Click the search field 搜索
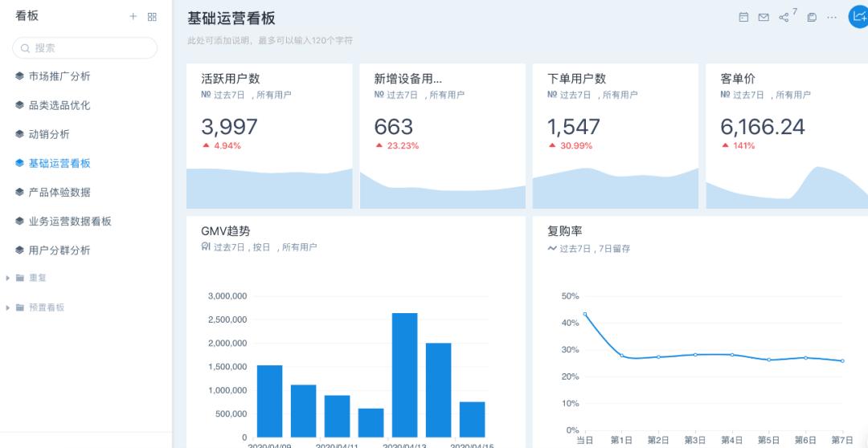Viewport: 868px width, 448px height. (x=84, y=48)
